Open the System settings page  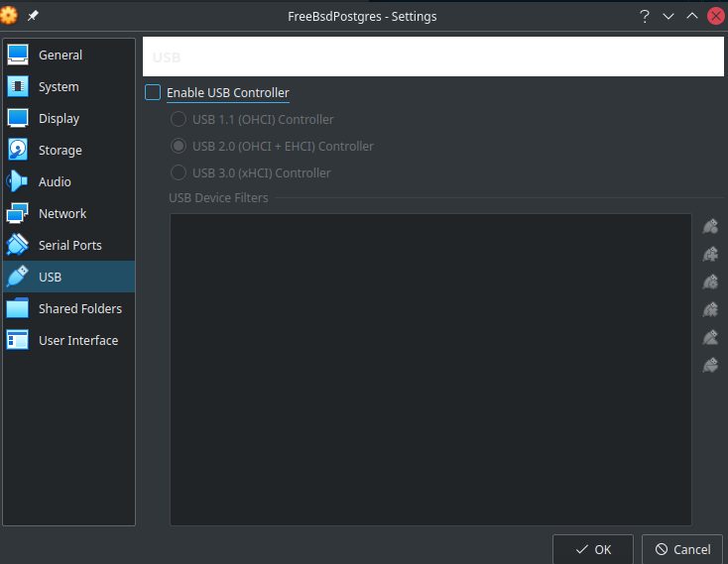pyautogui.click(x=68, y=87)
